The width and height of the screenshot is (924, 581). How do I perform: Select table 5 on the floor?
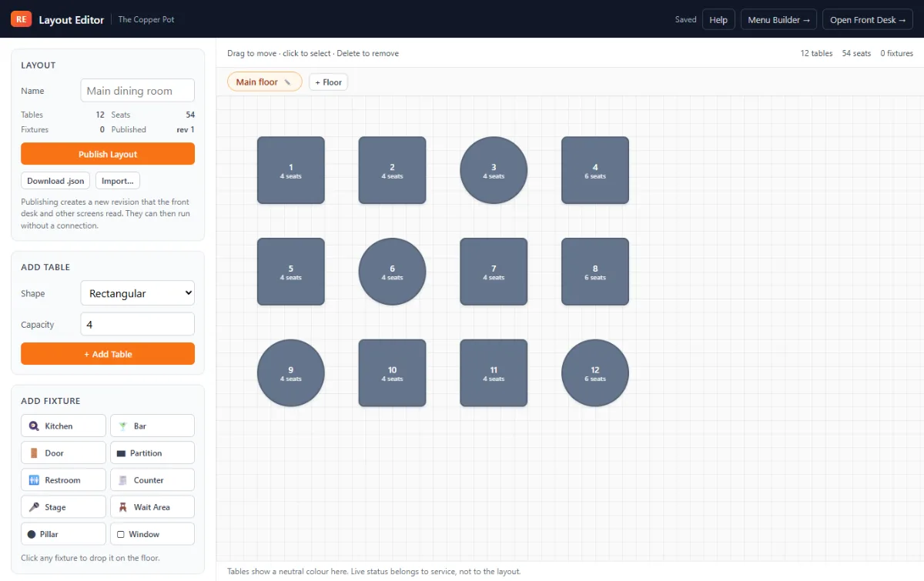click(291, 272)
